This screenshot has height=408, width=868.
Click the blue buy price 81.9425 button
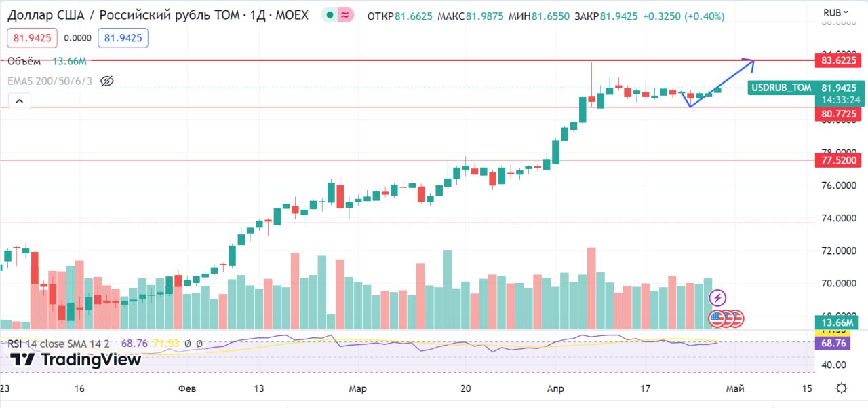coord(123,39)
